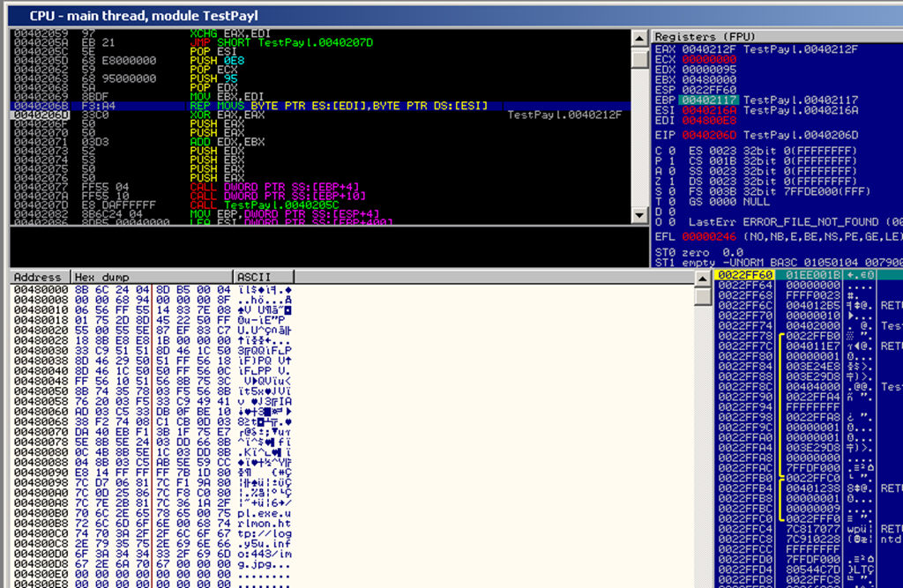Select the Carry flag C value
903x588 pixels.
click(672, 151)
